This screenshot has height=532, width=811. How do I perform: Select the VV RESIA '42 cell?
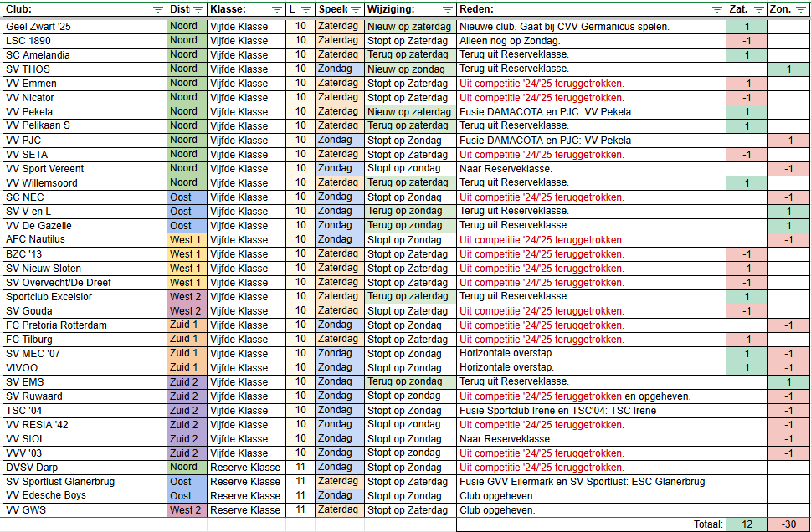tap(85, 424)
